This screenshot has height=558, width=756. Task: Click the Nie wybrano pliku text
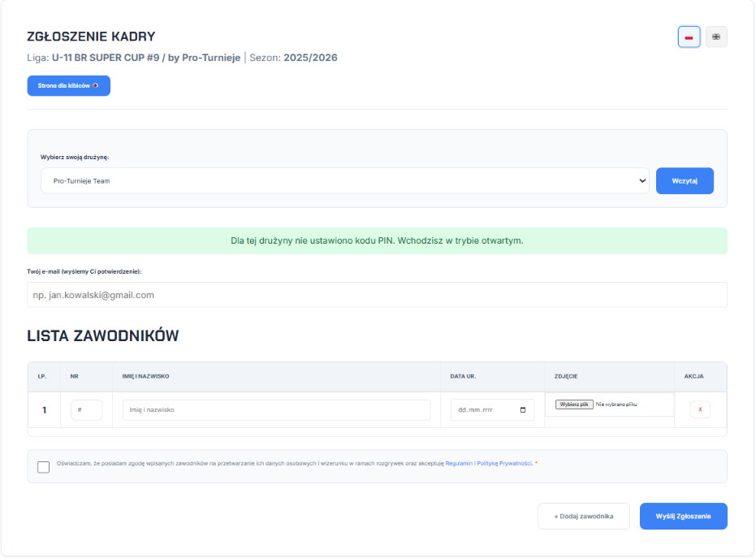pyautogui.click(x=616, y=404)
